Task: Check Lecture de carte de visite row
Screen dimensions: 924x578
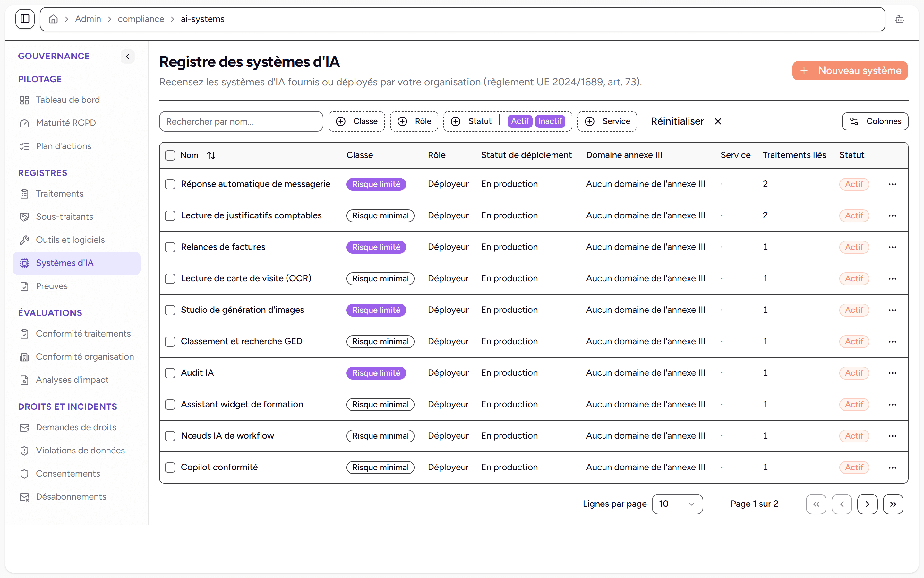Action: [x=170, y=279]
